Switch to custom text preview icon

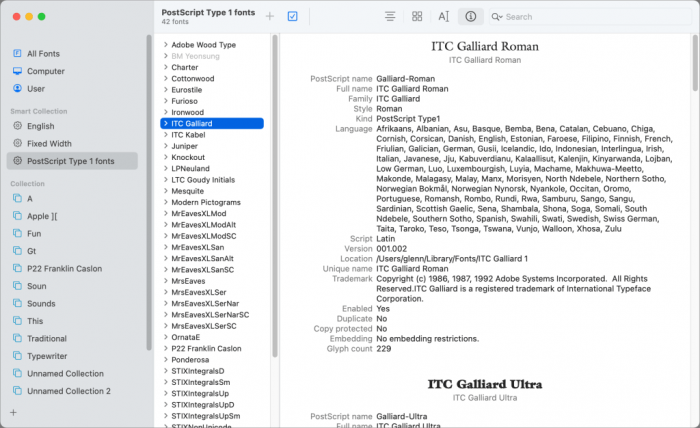[x=443, y=17]
